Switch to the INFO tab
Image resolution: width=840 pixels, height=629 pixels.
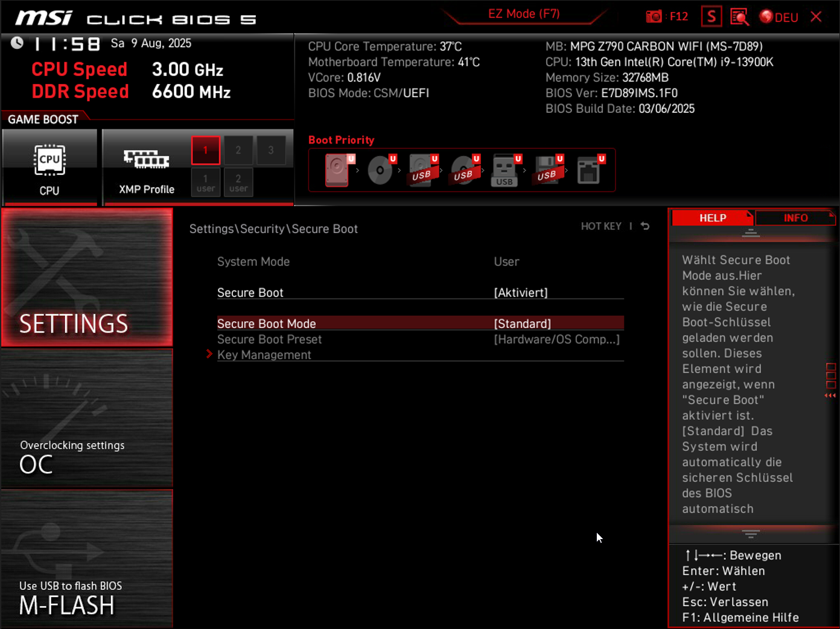pyautogui.click(x=795, y=218)
